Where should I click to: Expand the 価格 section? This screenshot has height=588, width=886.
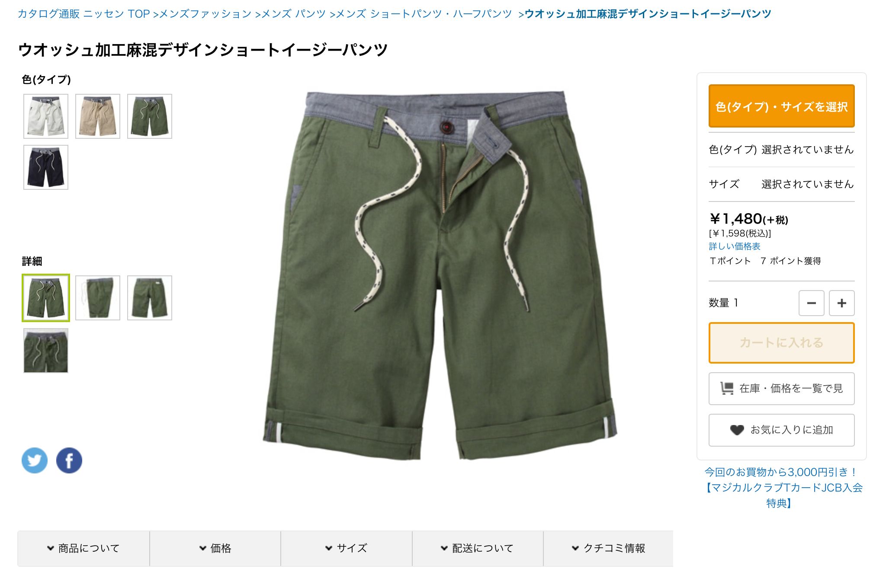pyautogui.click(x=215, y=548)
